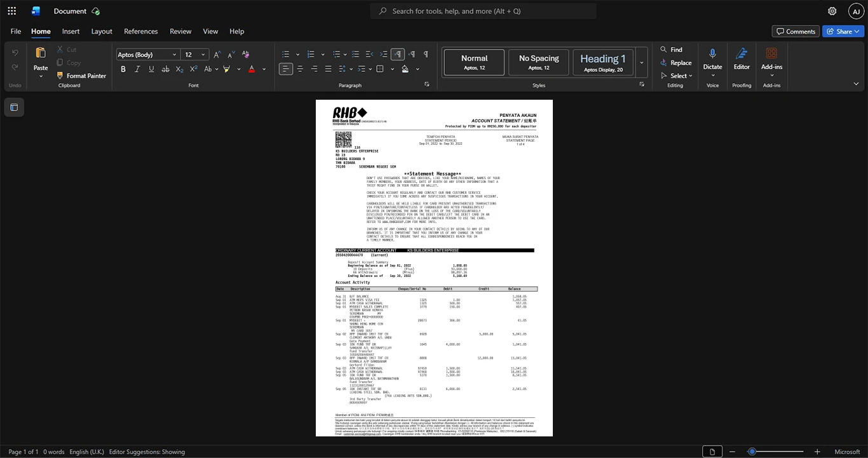Open the Help tab
Screen dimensions: 868x458
pyautogui.click(x=236, y=31)
